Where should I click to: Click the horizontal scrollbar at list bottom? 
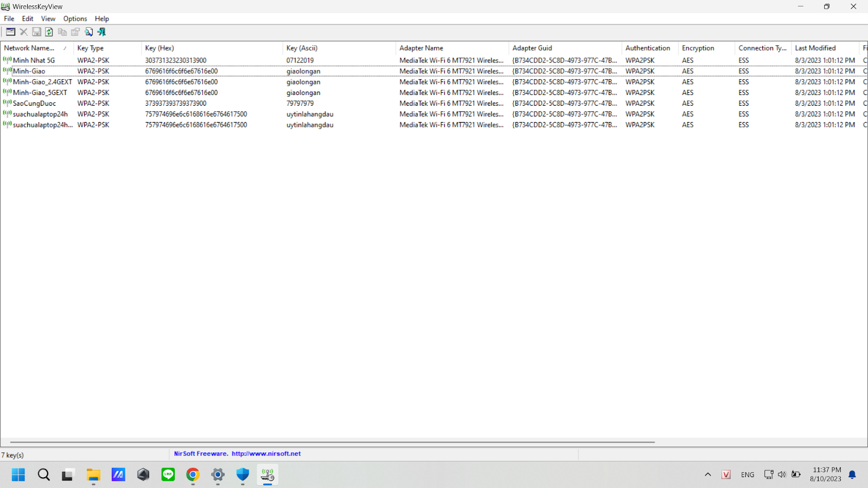point(333,442)
